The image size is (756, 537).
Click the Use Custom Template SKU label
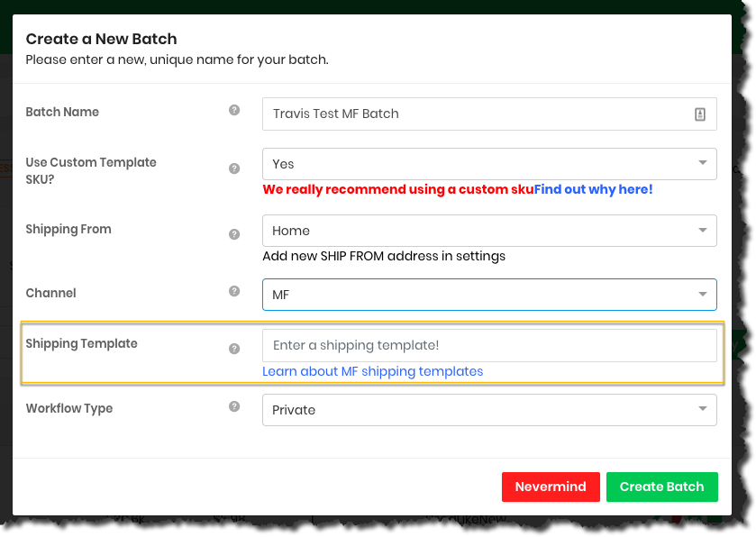(91, 170)
